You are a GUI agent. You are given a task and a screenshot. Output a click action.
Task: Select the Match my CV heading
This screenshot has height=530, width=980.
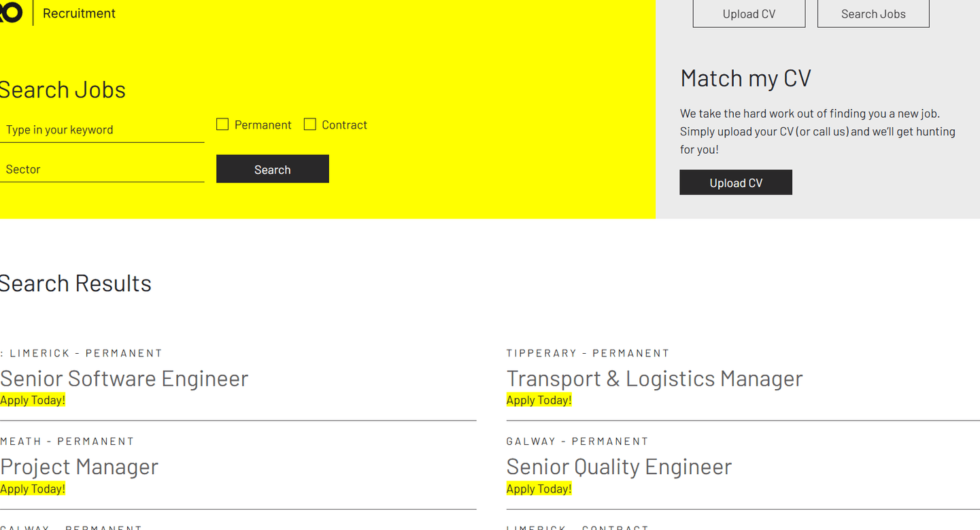click(745, 78)
